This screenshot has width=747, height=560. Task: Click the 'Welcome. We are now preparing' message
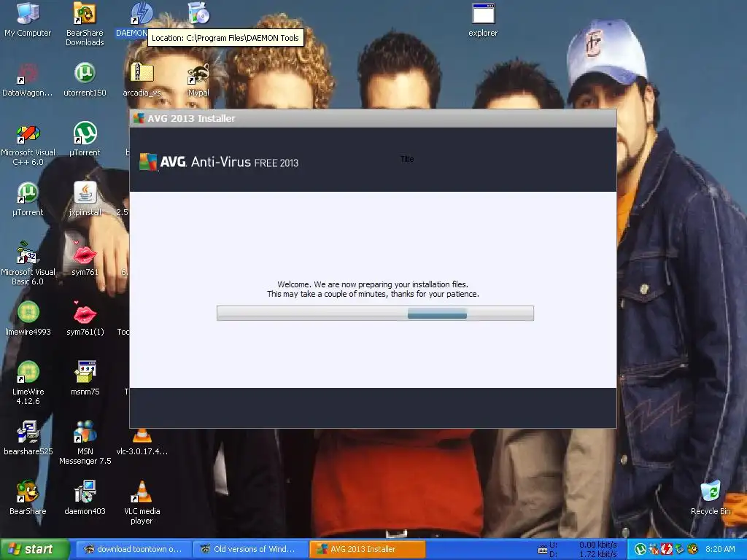[373, 289]
